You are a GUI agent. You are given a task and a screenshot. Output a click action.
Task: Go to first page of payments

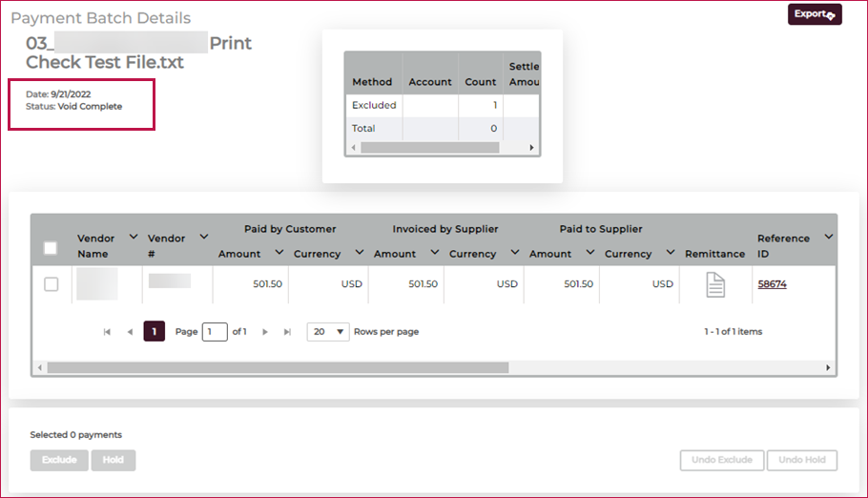[107, 332]
